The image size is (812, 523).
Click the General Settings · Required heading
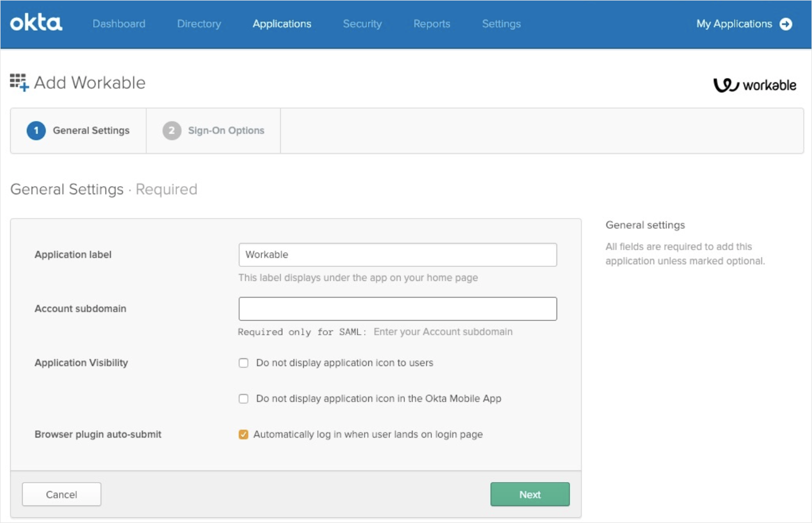pos(104,189)
